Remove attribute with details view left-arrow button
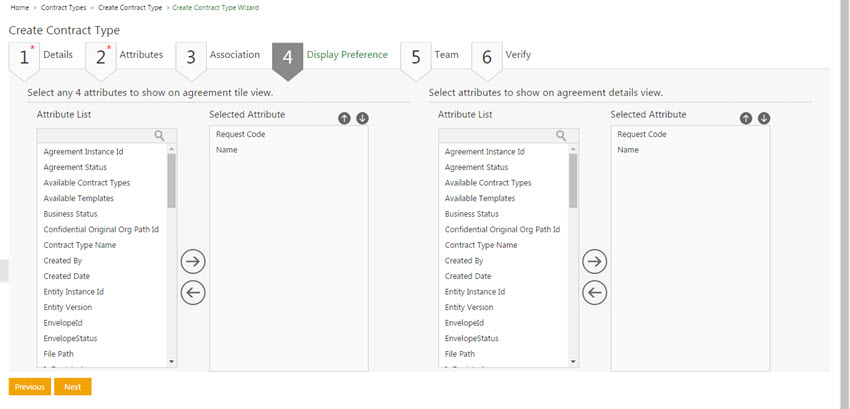 [595, 292]
